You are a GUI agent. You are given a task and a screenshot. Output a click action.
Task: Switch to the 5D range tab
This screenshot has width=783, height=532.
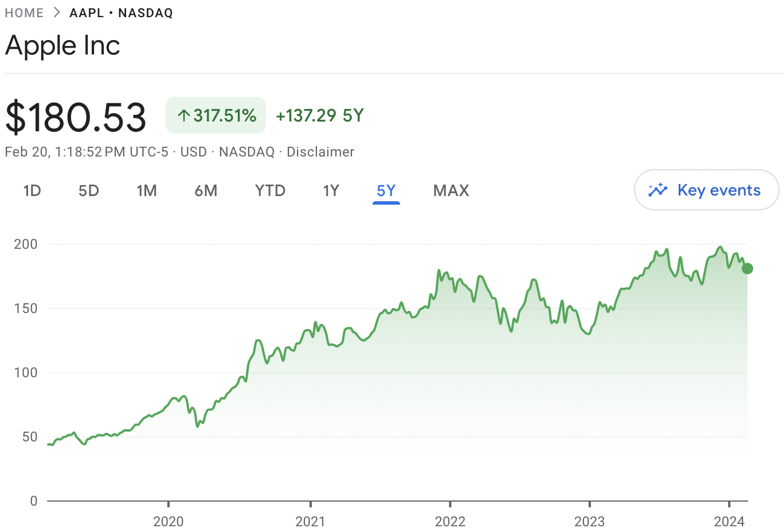pyautogui.click(x=89, y=190)
